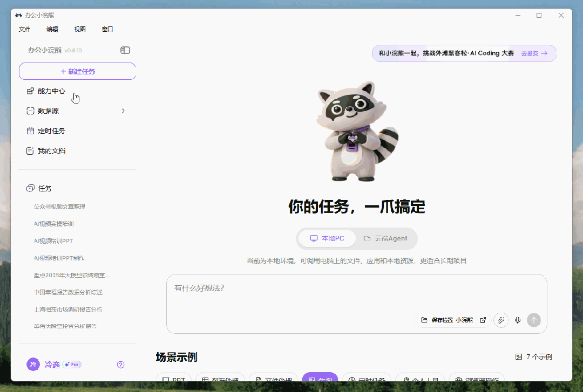
Task: Click the attachment paperclip icon
Action: point(501,320)
